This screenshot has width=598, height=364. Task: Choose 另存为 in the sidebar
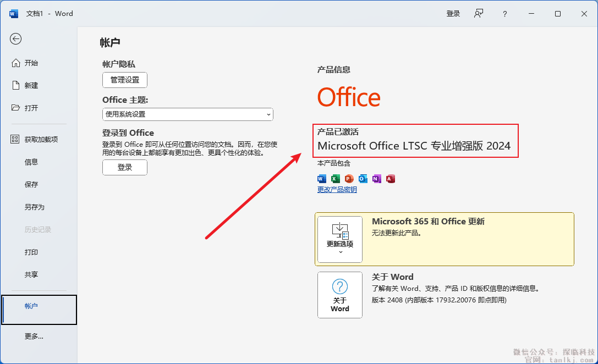pos(34,207)
